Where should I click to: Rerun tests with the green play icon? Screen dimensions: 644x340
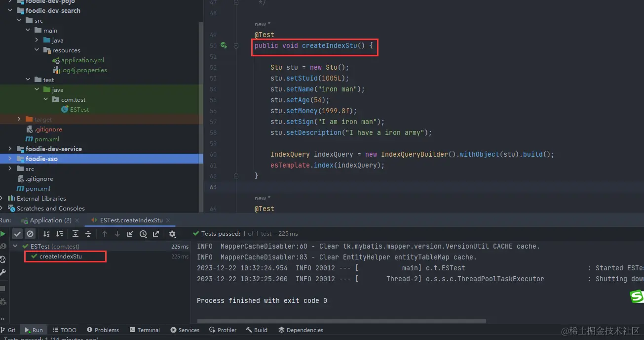(3, 234)
